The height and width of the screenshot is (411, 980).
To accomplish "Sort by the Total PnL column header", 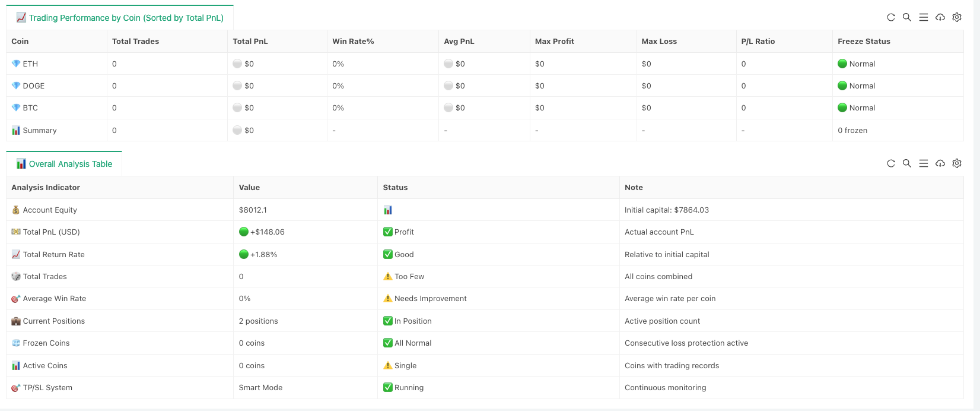I will 250,41.
